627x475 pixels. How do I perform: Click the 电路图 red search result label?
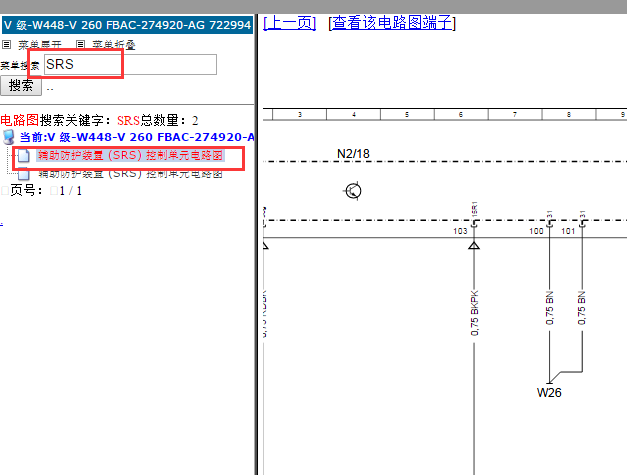[20, 120]
